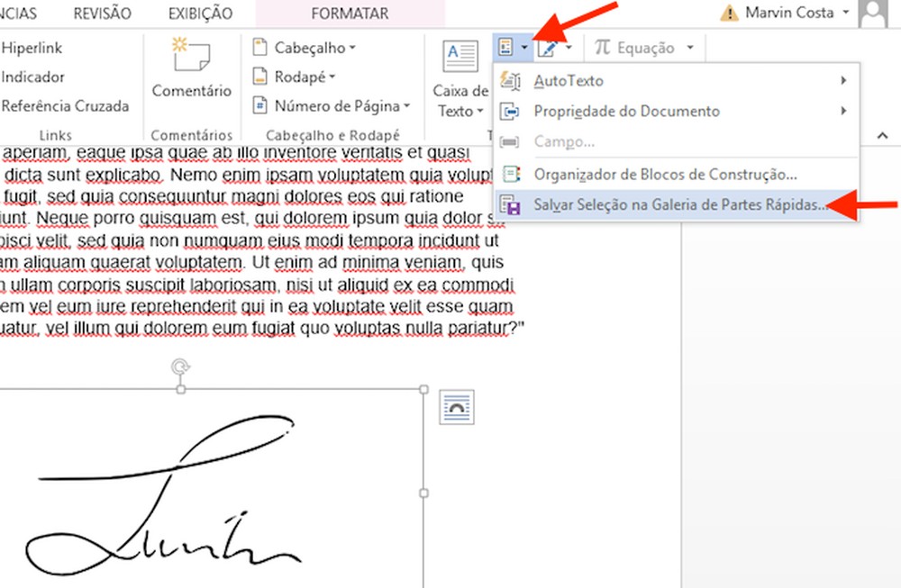Click the Partes Rápidas gallery icon
Viewport: 901px width, 588px height.
click(x=506, y=46)
